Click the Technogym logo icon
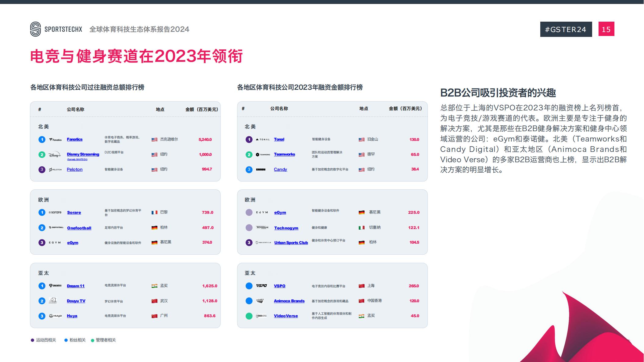This screenshot has width=644, height=362. coord(262,228)
